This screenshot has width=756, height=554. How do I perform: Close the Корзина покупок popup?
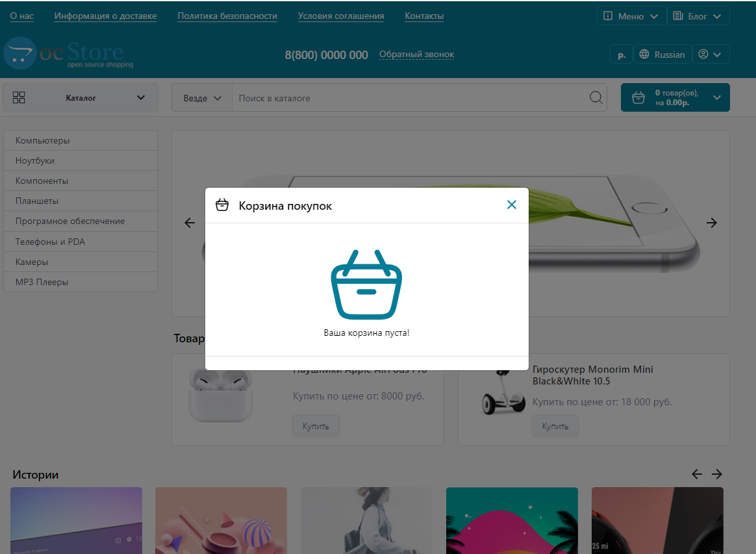click(x=512, y=205)
